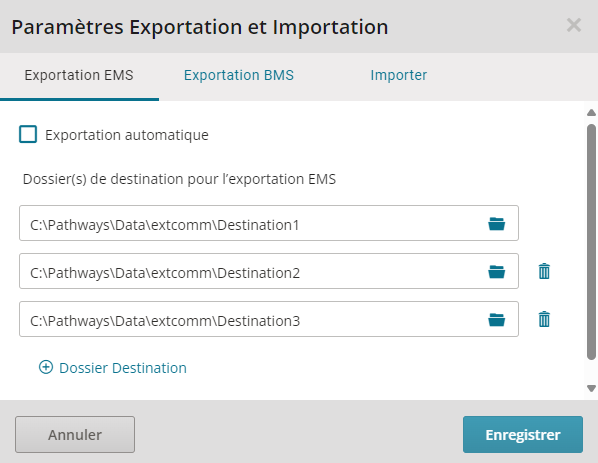The width and height of the screenshot is (598, 463).
Task: Focus the Destination1 path field
Action: click(x=269, y=223)
